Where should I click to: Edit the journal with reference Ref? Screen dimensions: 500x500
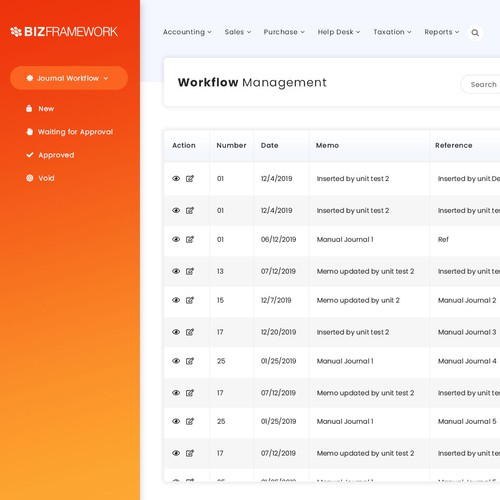coord(190,239)
